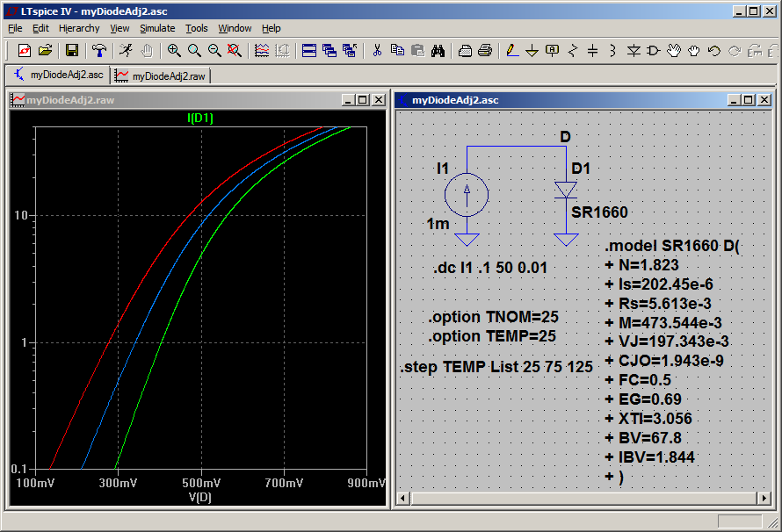This screenshot has width=782, height=532.
Task: Click the '.dc I1 .1 50 0.01' directive
Action: point(490,268)
